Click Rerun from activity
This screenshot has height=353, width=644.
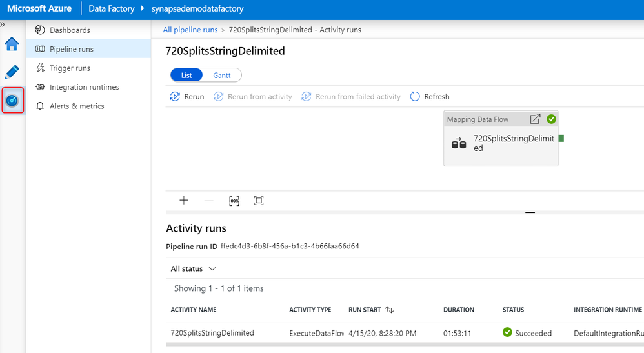click(x=252, y=97)
